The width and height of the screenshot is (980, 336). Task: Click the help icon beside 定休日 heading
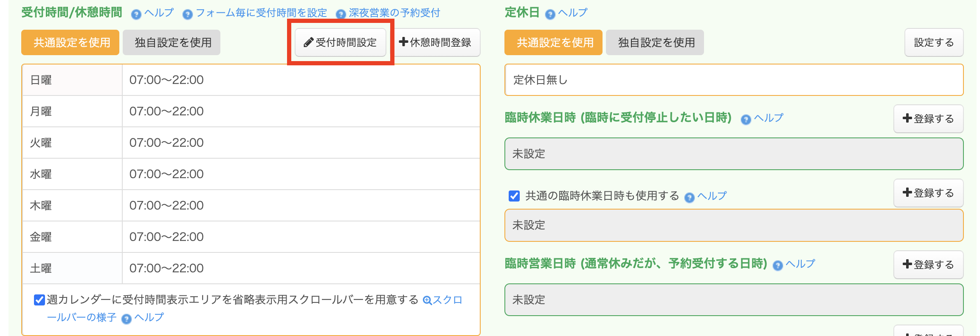click(x=550, y=14)
